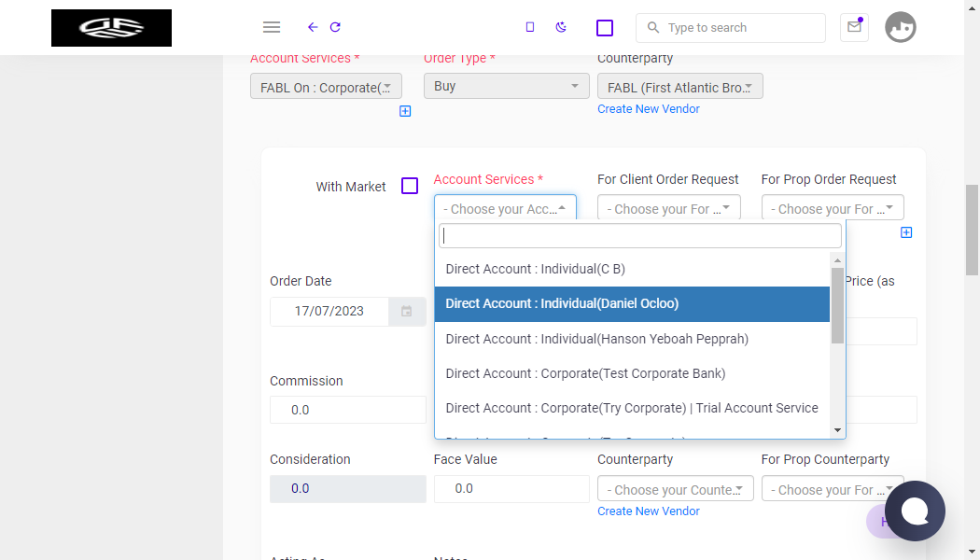Click the page vertical scrollbar thumb

972,230
